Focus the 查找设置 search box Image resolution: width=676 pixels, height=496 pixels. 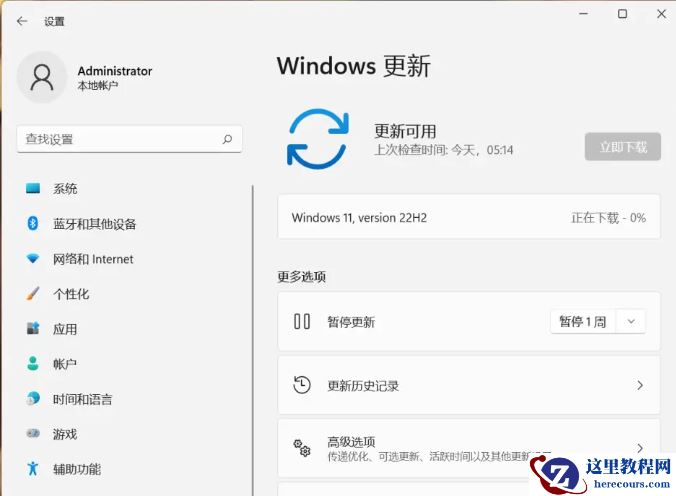[129, 139]
